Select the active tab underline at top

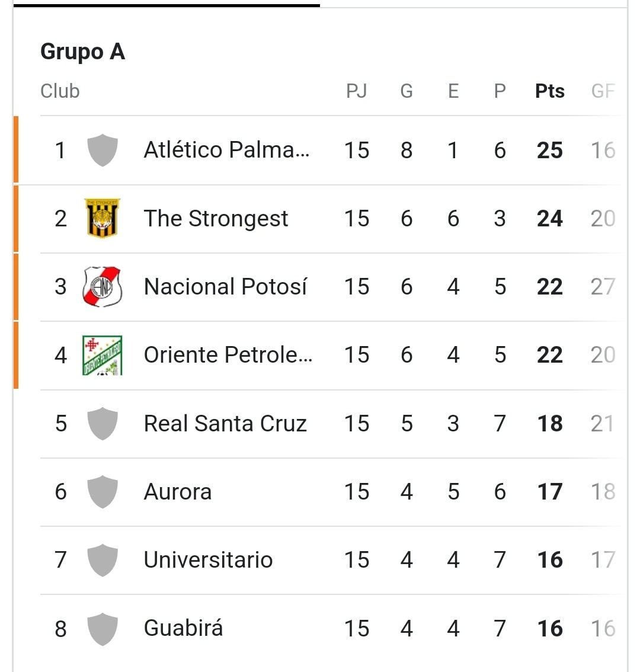(167, 5)
